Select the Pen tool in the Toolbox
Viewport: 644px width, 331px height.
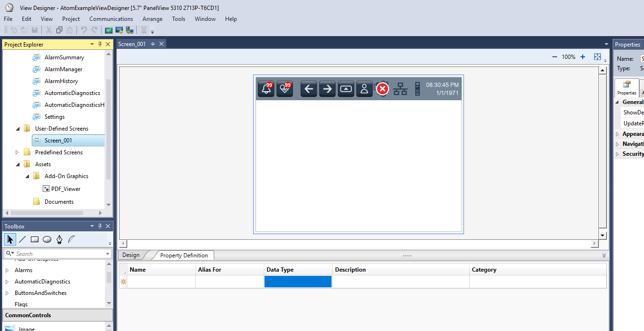[59, 239]
